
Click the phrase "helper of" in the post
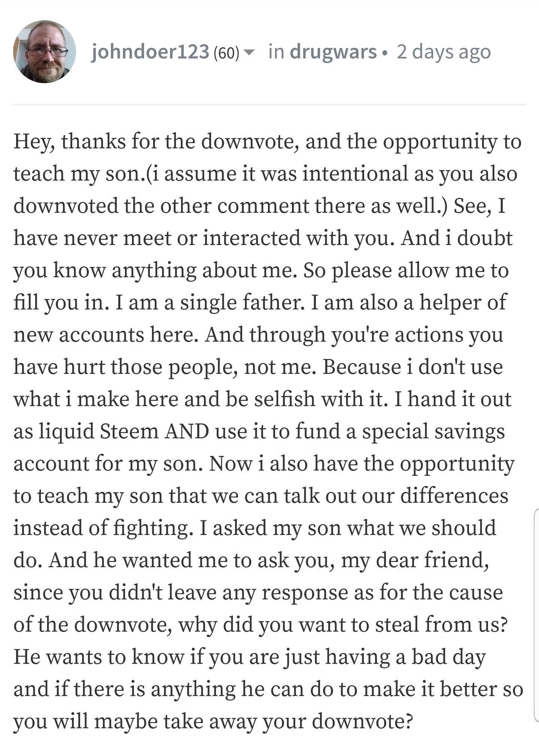tap(463, 302)
